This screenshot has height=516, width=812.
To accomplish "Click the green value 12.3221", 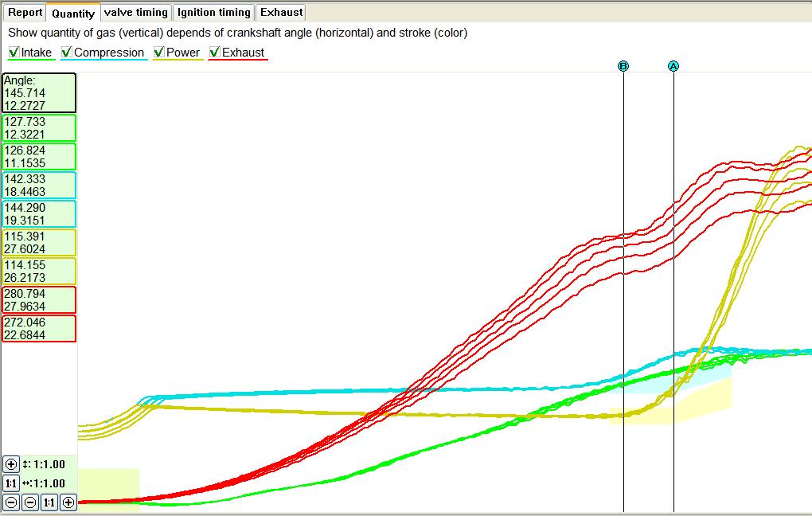I will click(x=25, y=135).
